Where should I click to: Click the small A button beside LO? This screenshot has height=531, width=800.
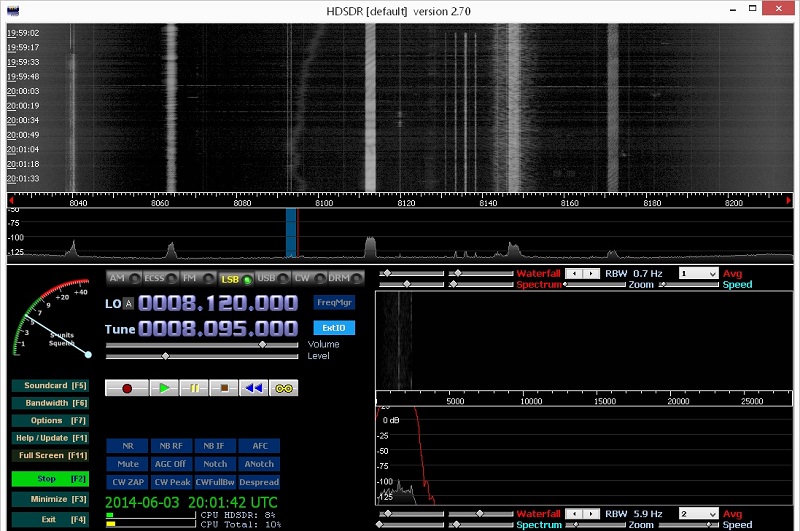[x=128, y=303]
